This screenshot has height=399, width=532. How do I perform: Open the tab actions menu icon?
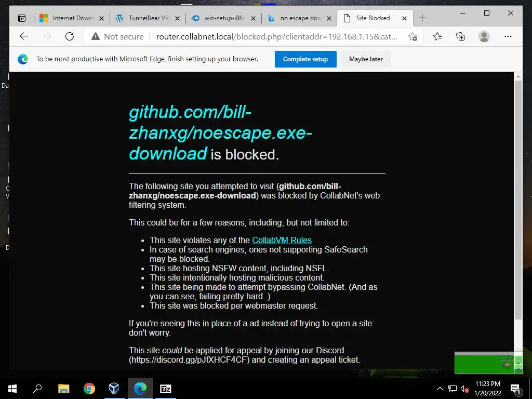click(x=22, y=18)
